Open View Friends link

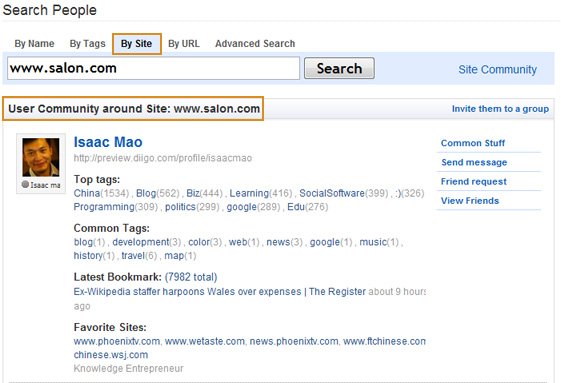click(470, 201)
